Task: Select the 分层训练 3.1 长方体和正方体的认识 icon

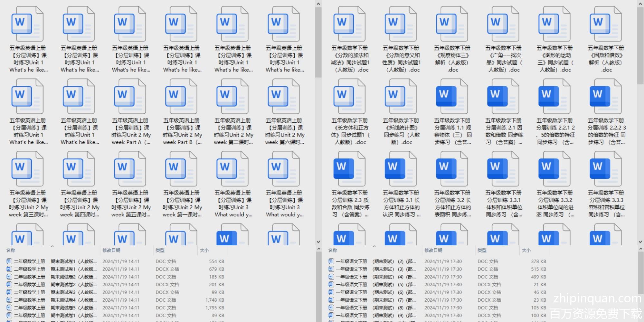Action: [401, 169]
